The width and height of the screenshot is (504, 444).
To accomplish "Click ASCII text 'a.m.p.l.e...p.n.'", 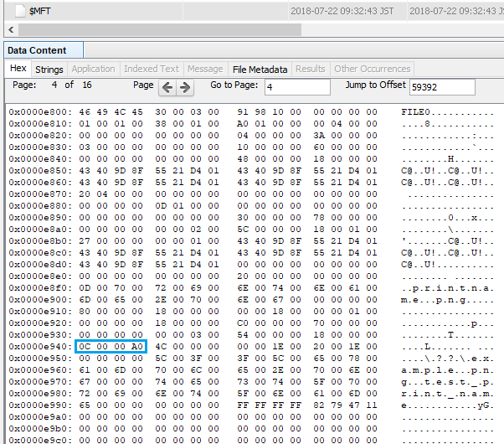I will point(447,370).
